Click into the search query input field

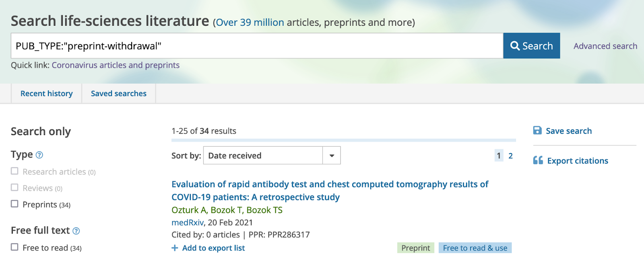coord(257,46)
